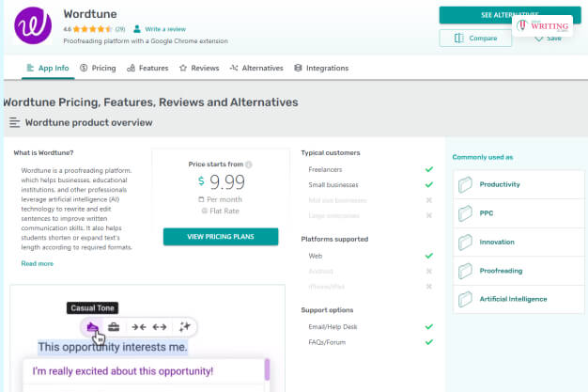This screenshot has height=392, width=588.
Task: Click the Small businesses green checkmark
Action: (429, 185)
